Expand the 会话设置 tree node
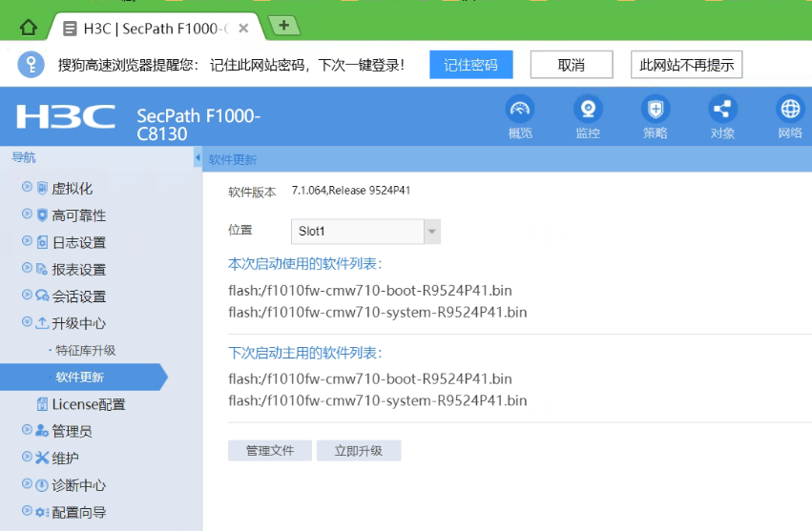The width and height of the screenshot is (812, 531). click(x=27, y=295)
